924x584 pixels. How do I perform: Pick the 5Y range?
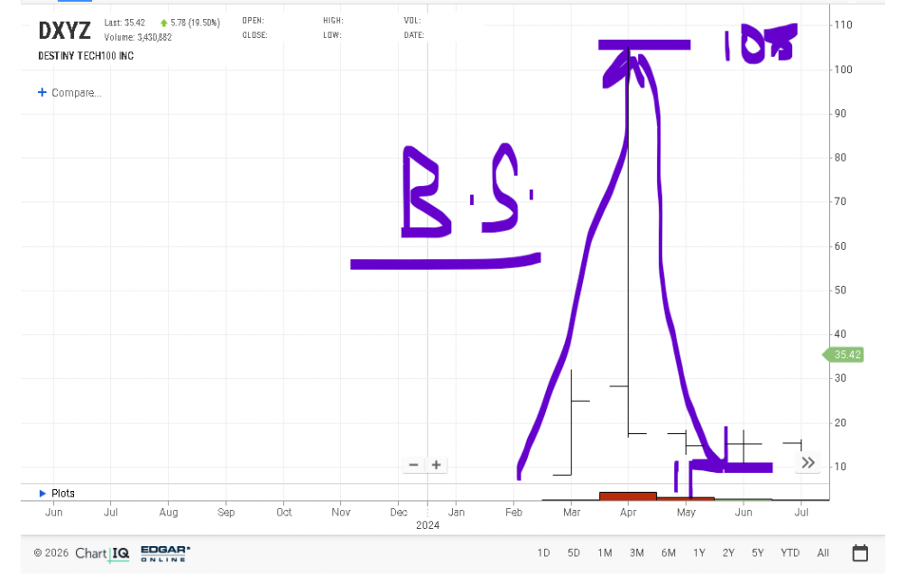tap(758, 553)
